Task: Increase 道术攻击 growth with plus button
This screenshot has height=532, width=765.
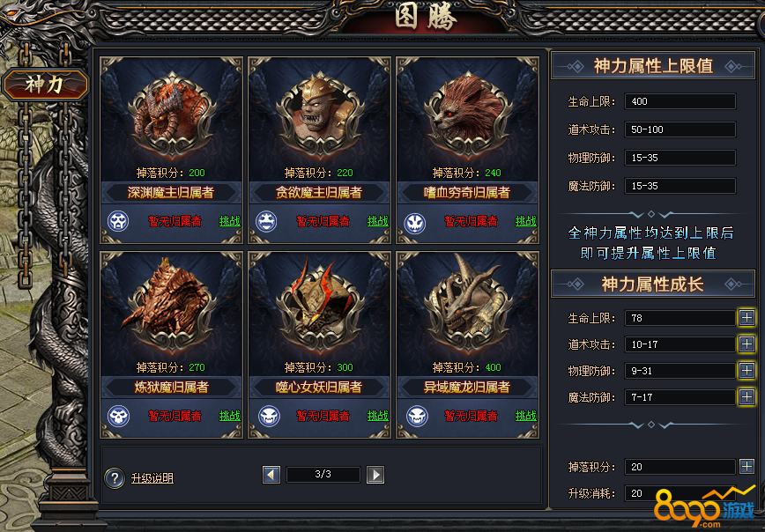Action: tap(746, 344)
